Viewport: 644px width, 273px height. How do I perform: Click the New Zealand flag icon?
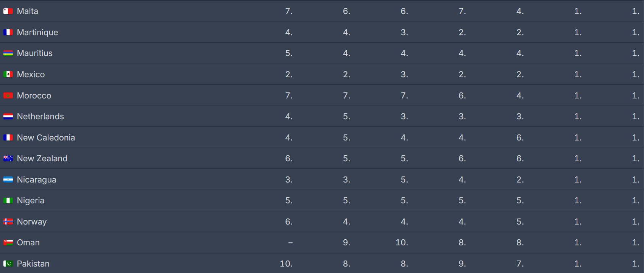click(8, 159)
